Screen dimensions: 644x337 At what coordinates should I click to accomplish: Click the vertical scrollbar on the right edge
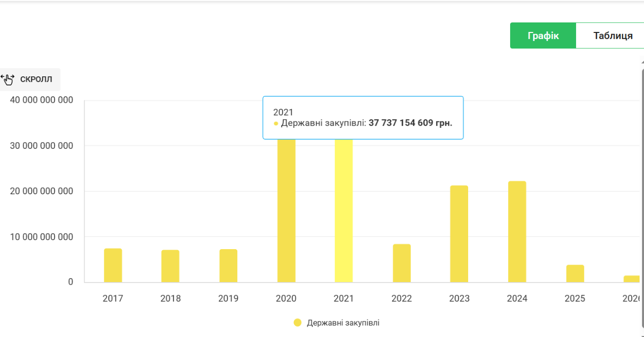pos(642,200)
